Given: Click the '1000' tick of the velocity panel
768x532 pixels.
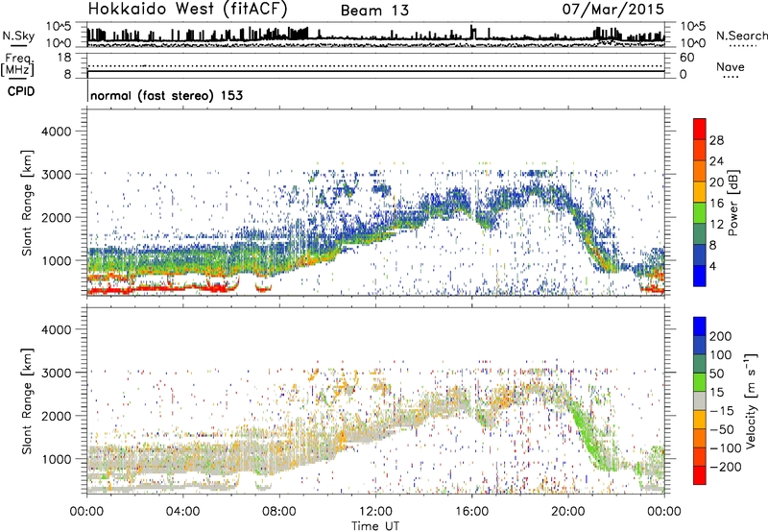Looking at the screenshot, I should (x=56, y=459).
